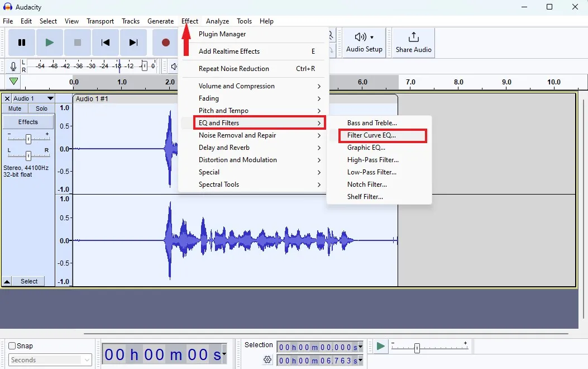Screen dimensions: 588x369
Task: Expand the Fading submenu
Action: [253, 98]
